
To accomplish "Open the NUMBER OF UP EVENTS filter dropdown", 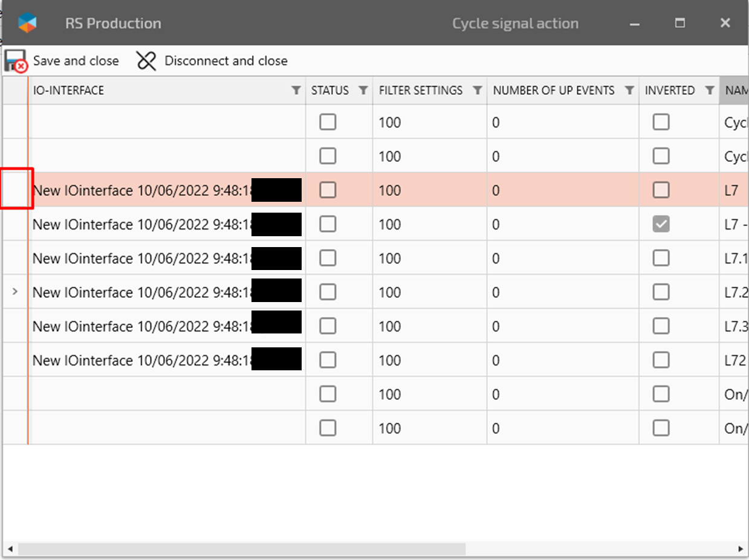I will click(629, 90).
